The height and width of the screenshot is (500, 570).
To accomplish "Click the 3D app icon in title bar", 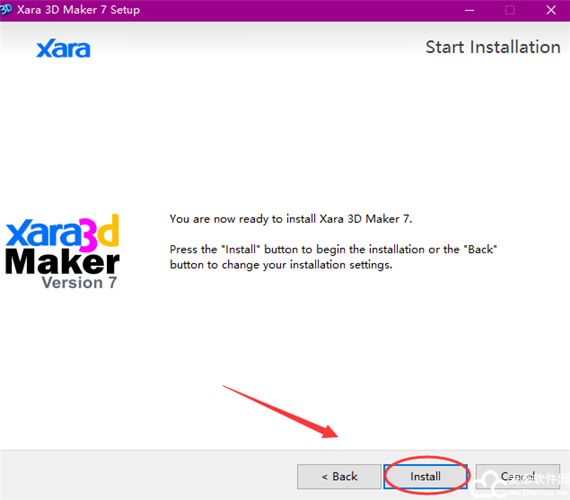I will coord(5,9).
